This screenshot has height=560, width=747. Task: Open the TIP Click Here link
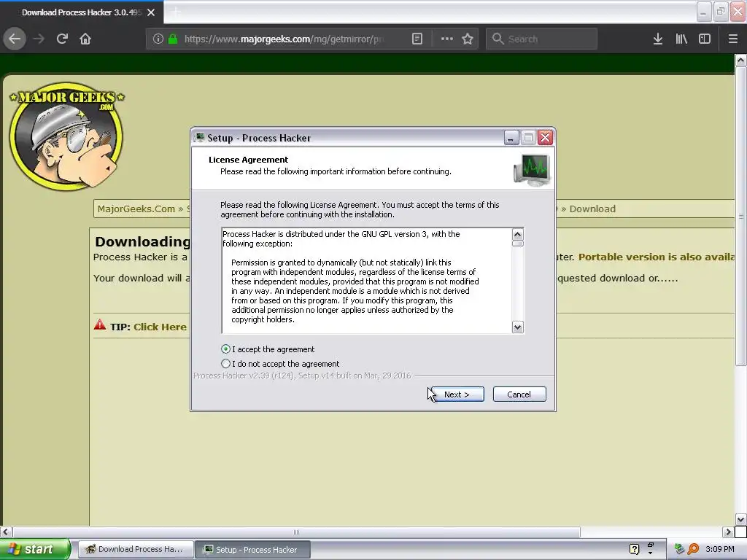pyautogui.click(x=160, y=327)
